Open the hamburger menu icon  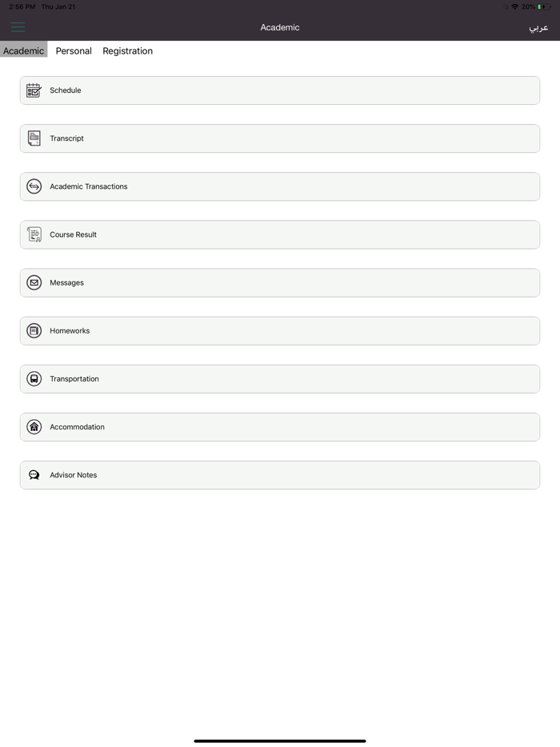click(x=18, y=27)
